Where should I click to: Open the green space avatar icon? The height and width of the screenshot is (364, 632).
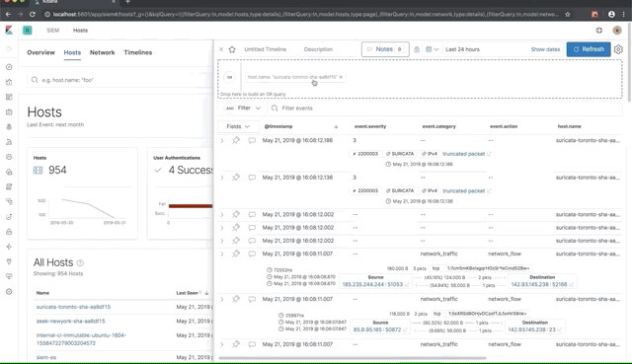(28, 31)
